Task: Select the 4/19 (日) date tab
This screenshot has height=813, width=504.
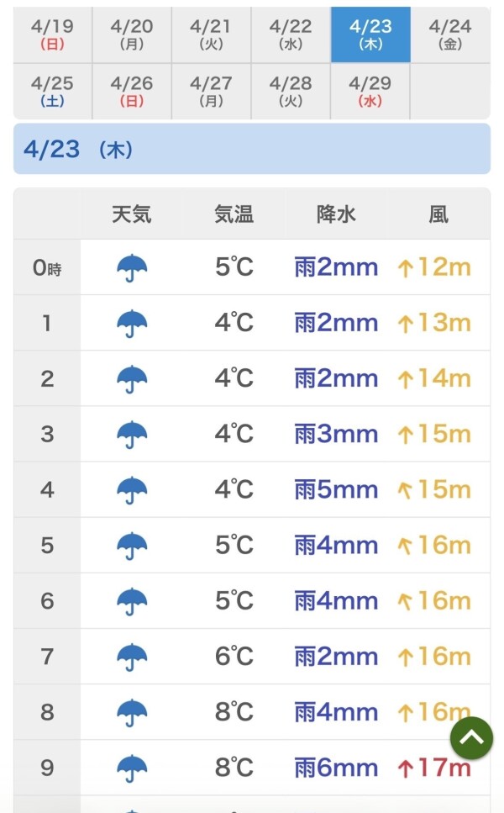Action: 52,34
